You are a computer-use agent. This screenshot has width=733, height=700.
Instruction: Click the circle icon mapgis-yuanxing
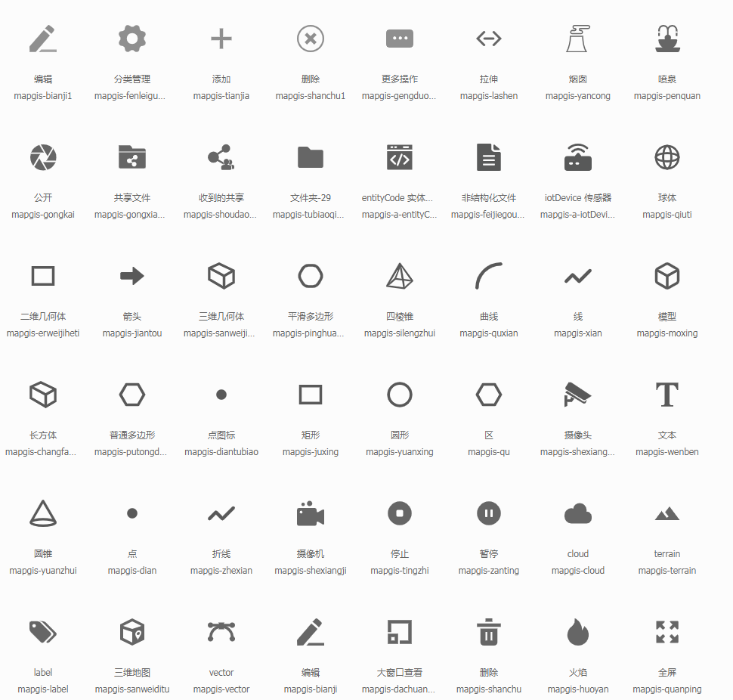coord(400,395)
